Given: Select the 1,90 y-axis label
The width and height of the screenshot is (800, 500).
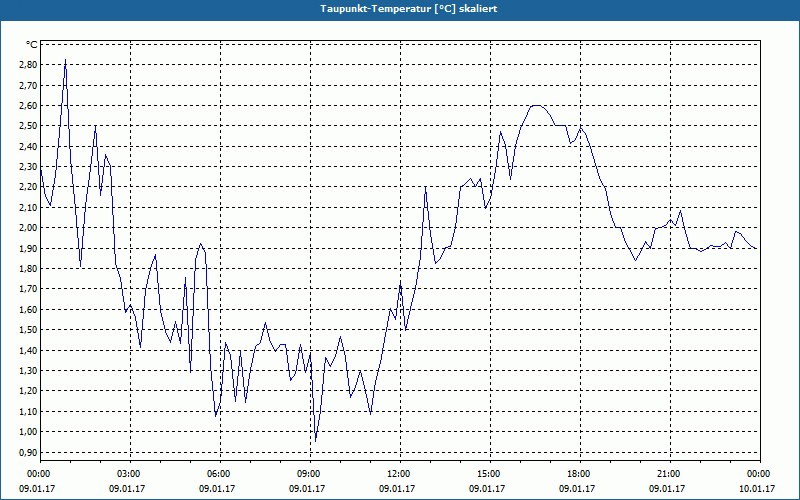Looking at the screenshot, I should click(x=29, y=248).
